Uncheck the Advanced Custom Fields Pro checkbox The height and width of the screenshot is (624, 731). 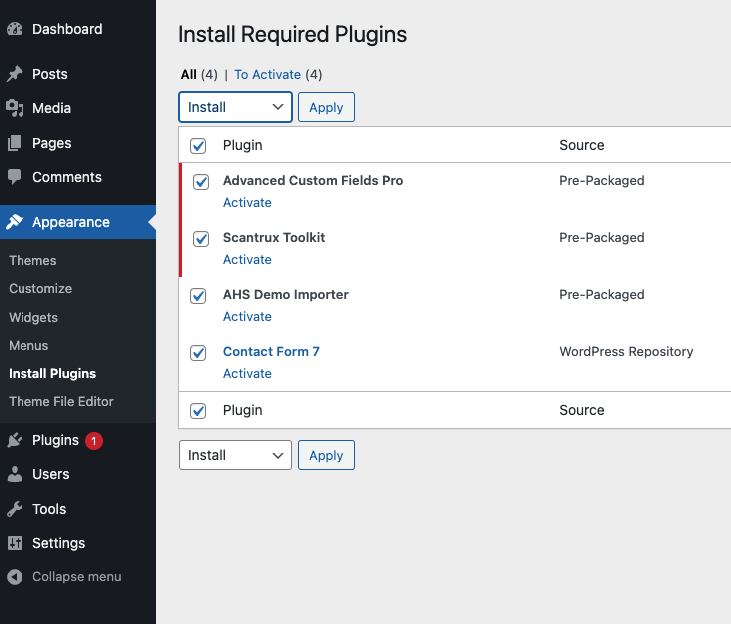tap(201, 181)
